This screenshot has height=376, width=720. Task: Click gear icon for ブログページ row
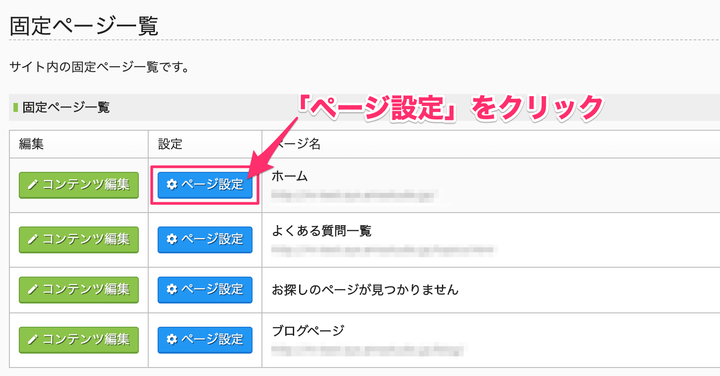coord(172,339)
